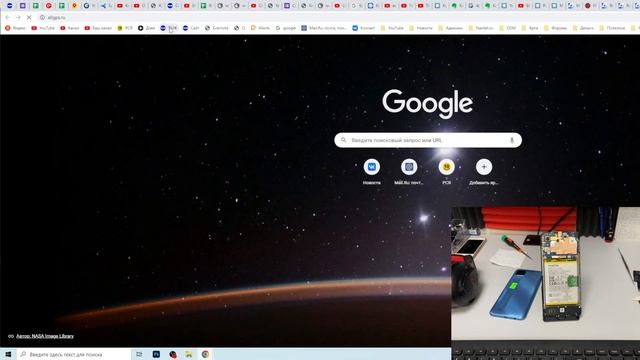Open the Mail.Ru почта shortcut tile

pos(409,171)
